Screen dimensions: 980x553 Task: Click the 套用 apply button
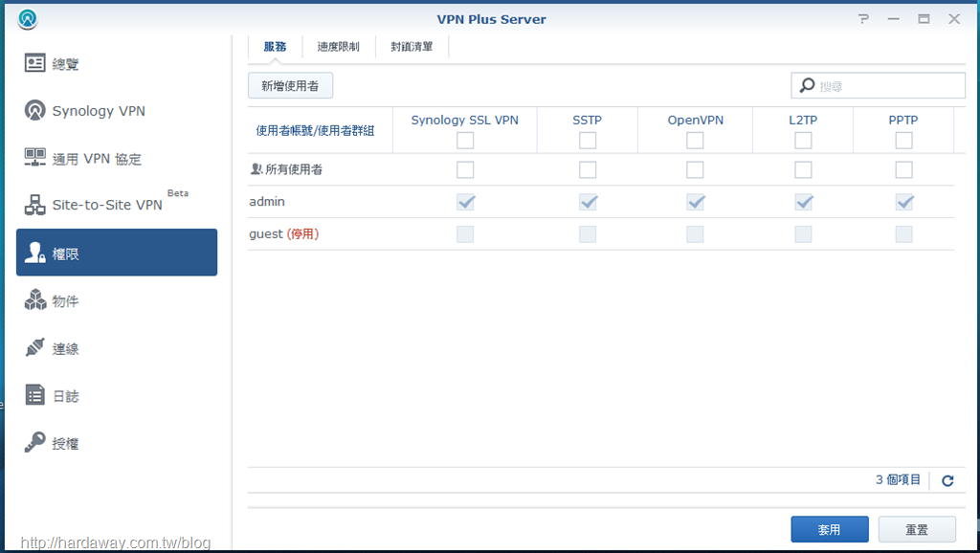tap(830, 529)
